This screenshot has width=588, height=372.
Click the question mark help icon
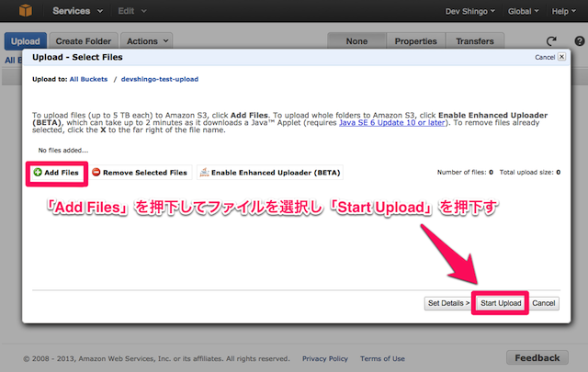[580, 41]
